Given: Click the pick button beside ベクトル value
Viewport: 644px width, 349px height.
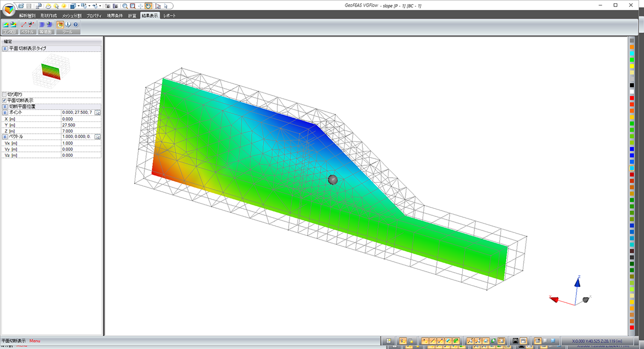Looking at the screenshot, I should pyautogui.click(x=98, y=137).
